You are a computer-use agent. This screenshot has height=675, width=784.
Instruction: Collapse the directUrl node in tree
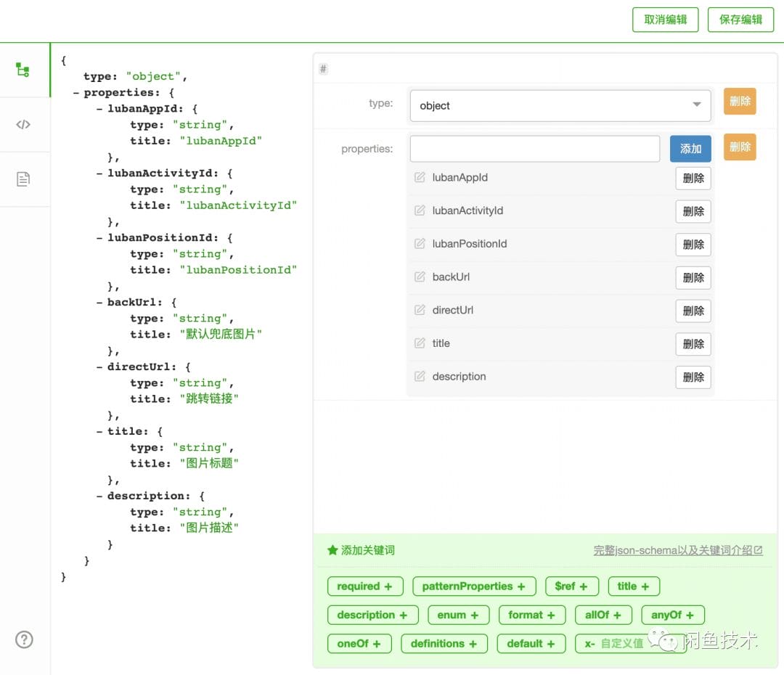(99, 367)
